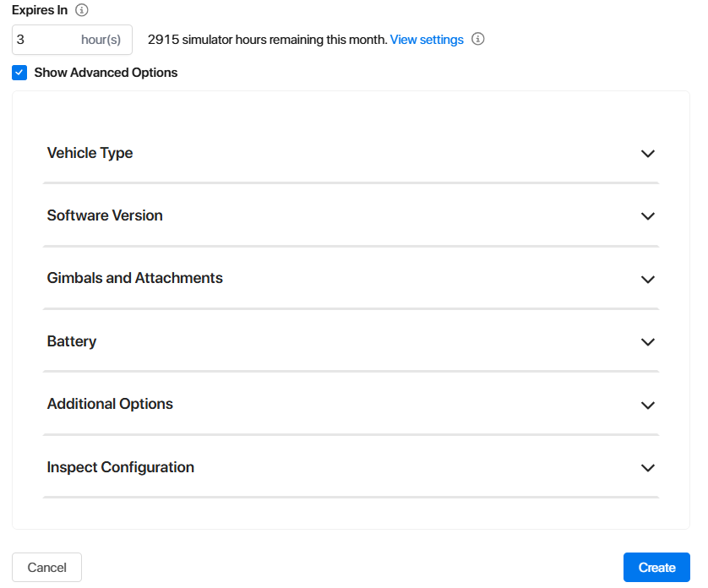Open Additional Options via its chevron arrow
The image size is (708, 588).
(x=648, y=405)
